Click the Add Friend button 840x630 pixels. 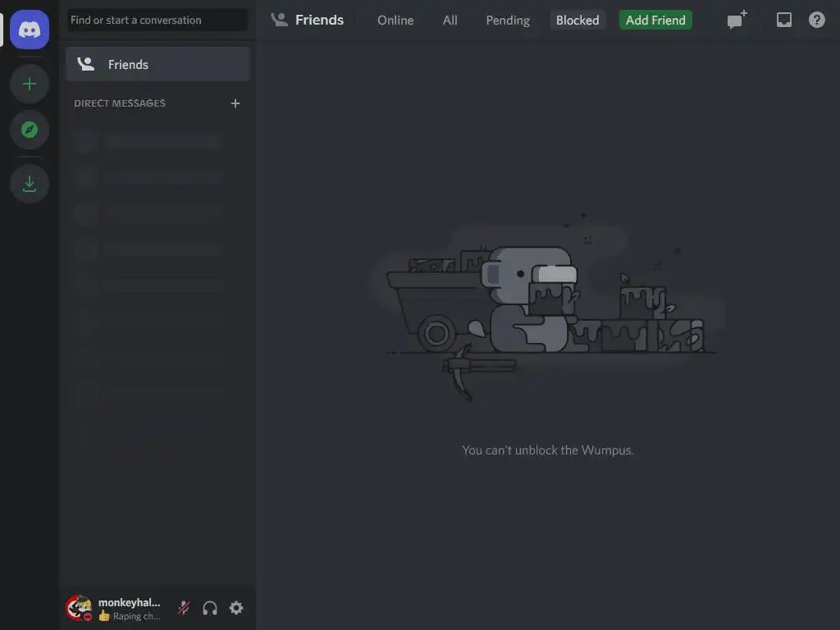click(x=655, y=21)
